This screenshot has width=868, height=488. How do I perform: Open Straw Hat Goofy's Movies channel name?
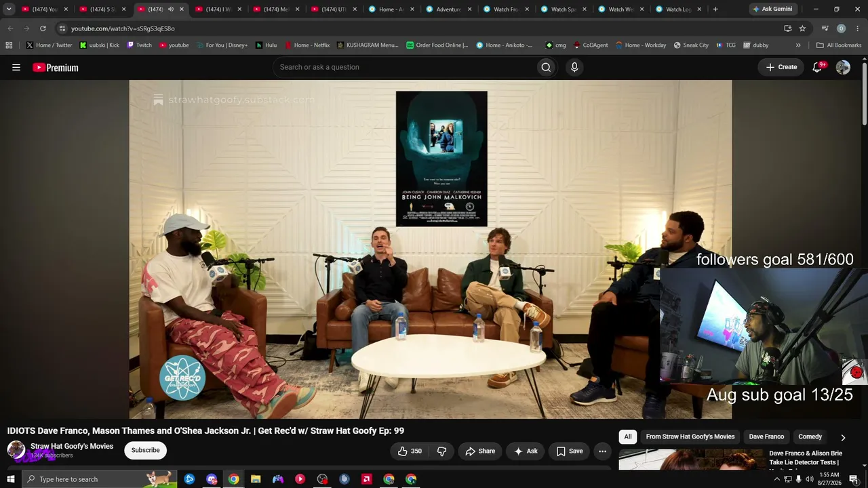click(72, 446)
